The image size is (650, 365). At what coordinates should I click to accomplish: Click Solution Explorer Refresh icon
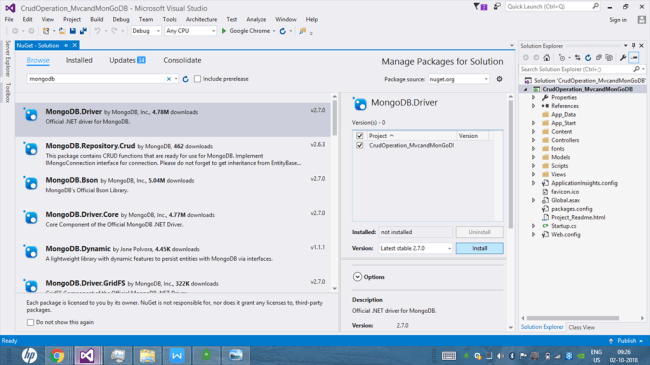tap(588, 58)
